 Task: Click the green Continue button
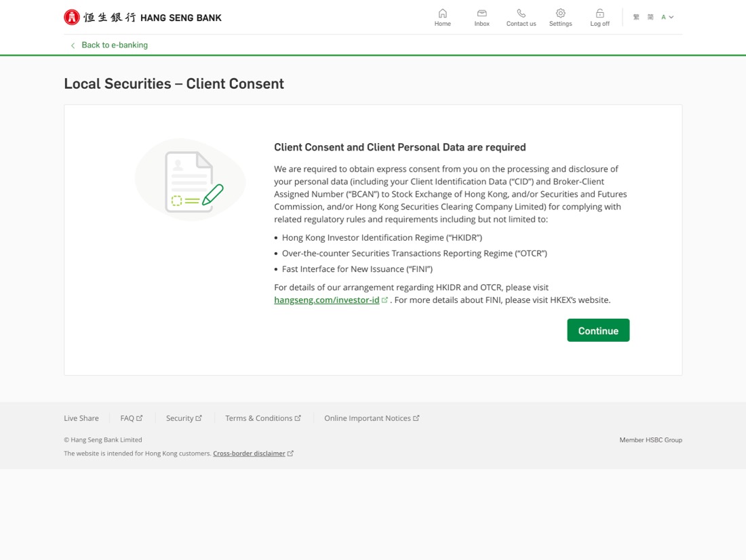[598, 330]
